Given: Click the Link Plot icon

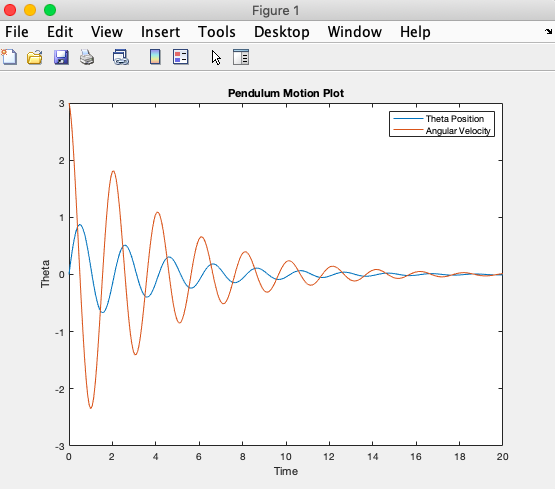Looking at the screenshot, I should [x=121, y=57].
